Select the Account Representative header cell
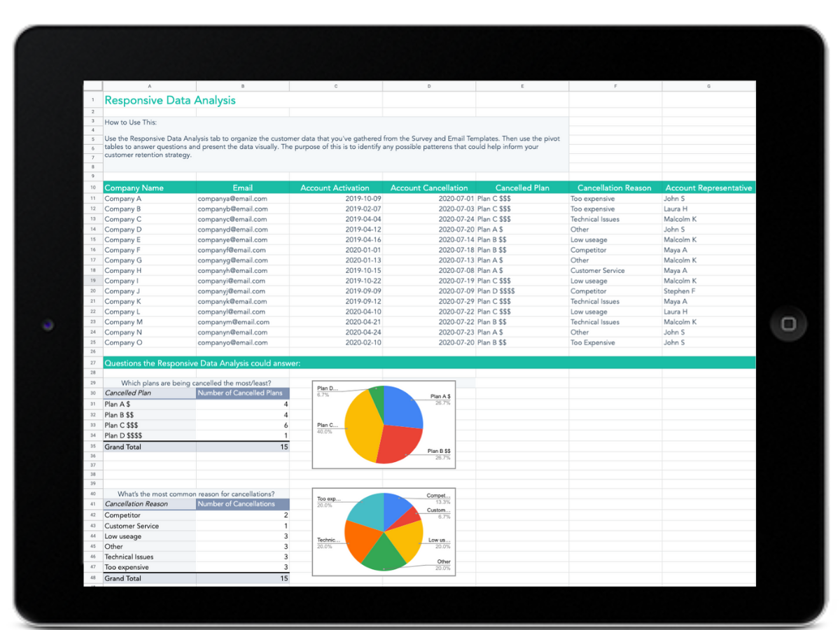The height and width of the screenshot is (630, 840). pyautogui.click(x=708, y=188)
